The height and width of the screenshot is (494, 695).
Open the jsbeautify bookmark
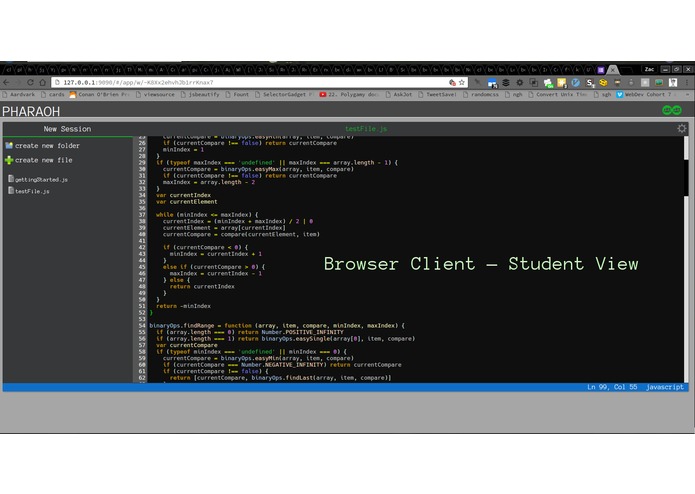pyautogui.click(x=200, y=94)
